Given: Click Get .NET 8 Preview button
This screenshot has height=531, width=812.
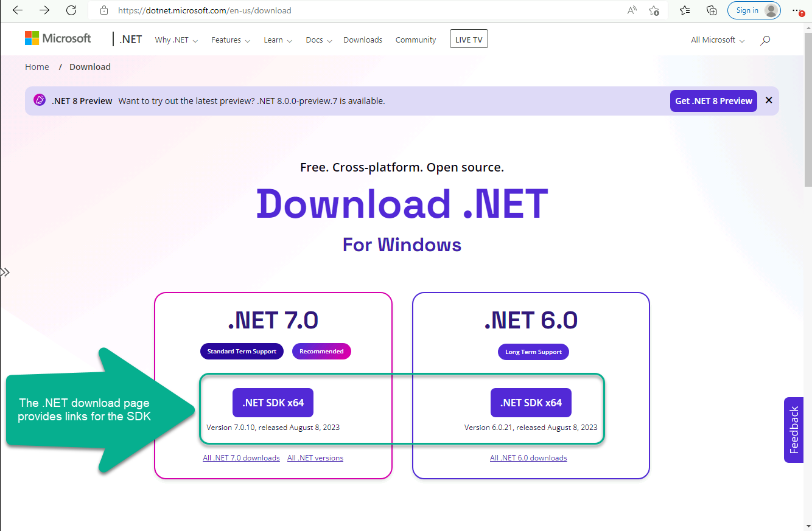Looking at the screenshot, I should 713,101.
